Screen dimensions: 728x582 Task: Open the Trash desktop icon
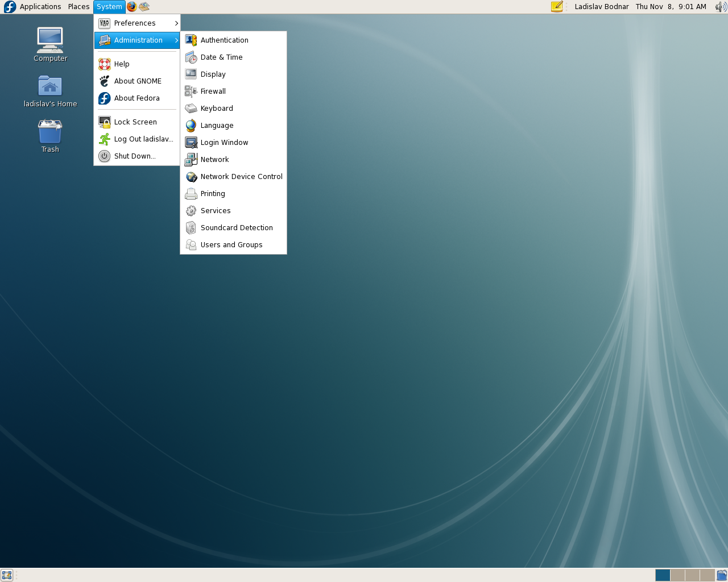pyautogui.click(x=50, y=136)
